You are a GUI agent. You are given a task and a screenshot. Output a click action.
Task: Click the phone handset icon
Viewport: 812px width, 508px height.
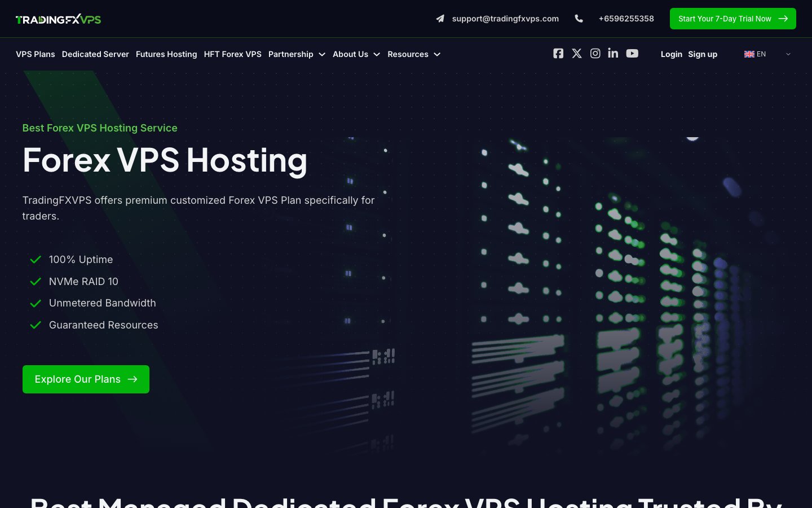pyautogui.click(x=579, y=19)
